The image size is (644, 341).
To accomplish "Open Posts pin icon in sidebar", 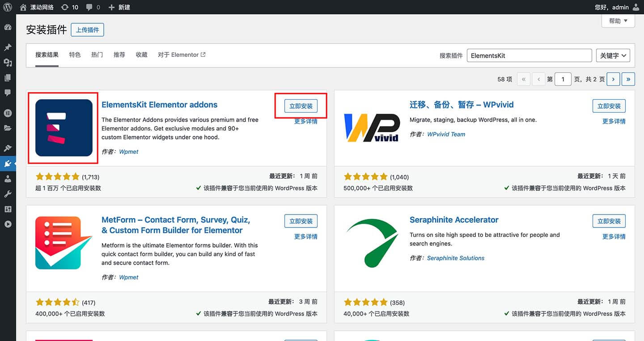I will [x=8, y=47].
